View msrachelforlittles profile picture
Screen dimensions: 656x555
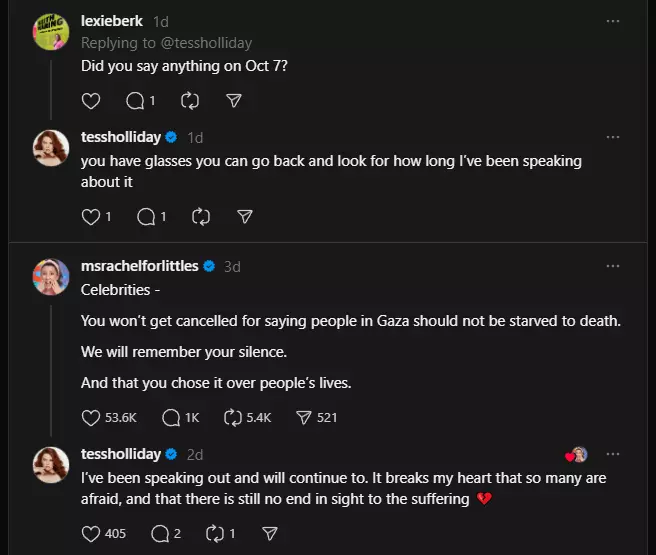51,277
